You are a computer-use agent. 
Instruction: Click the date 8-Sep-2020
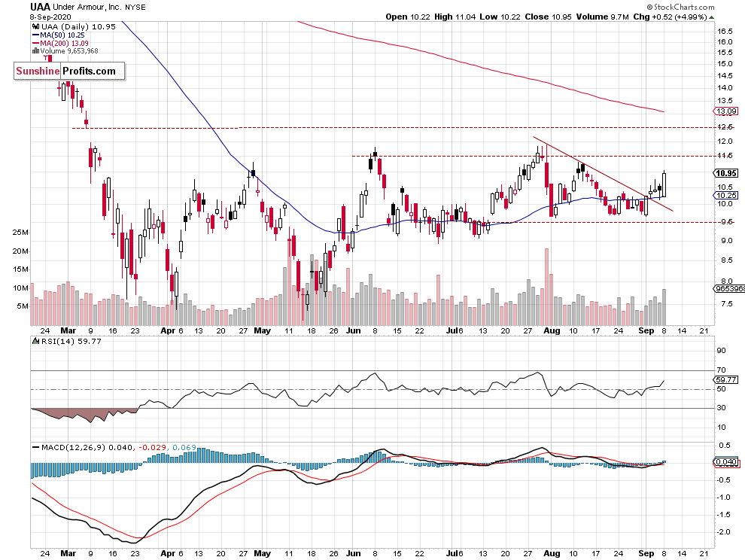point(50,17)
